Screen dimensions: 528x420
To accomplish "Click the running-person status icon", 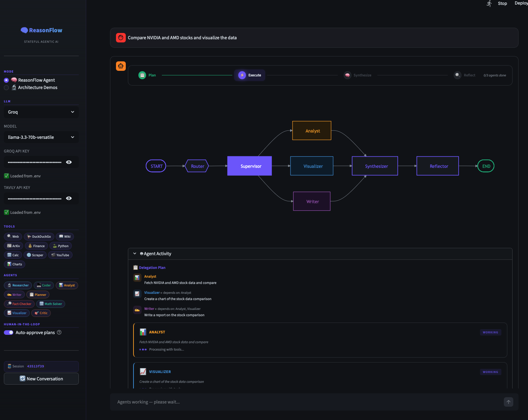I will coord(489,4).
